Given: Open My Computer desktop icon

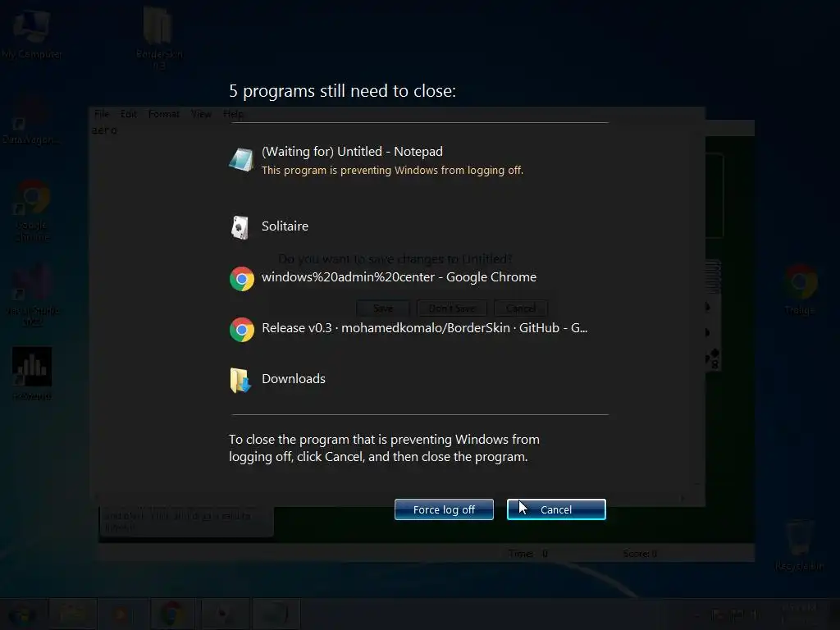Looking at the screenshot, I should 32,34.
